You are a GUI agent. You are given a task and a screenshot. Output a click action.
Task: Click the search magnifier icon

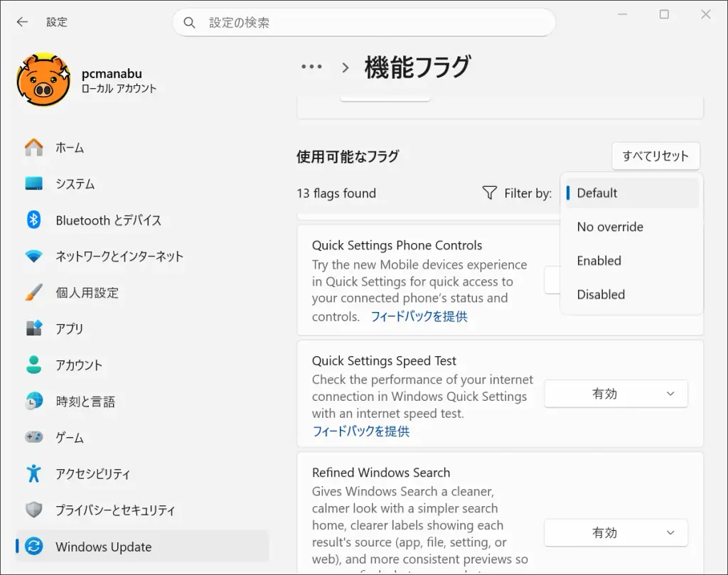point(189,22)
